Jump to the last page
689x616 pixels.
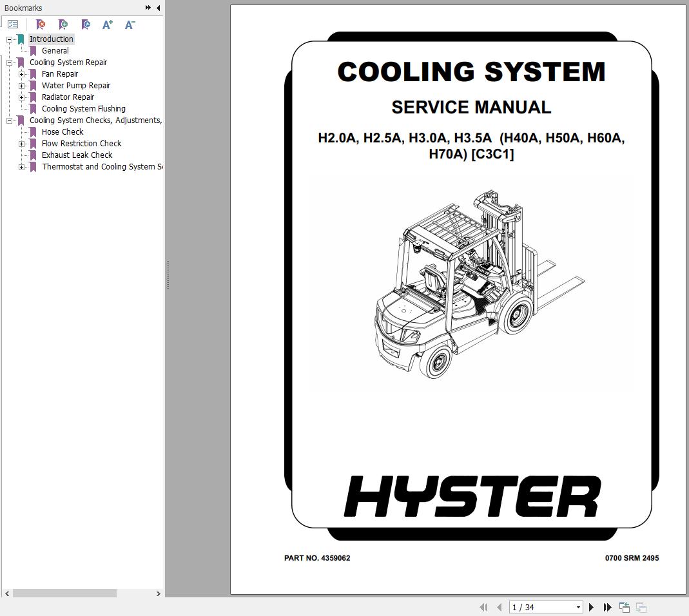[607, 607]
